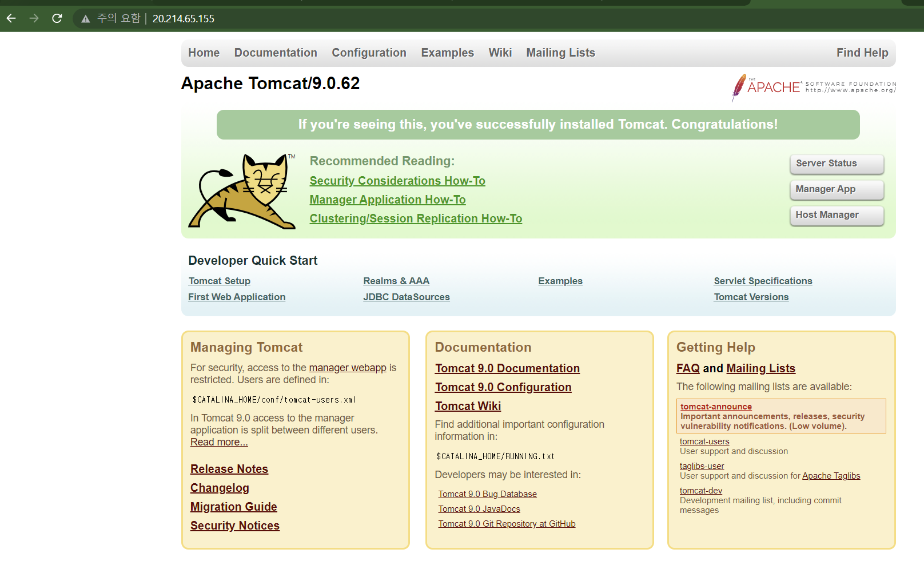Reload the page with refresh icon
The image size is (924, 561).
57,18
